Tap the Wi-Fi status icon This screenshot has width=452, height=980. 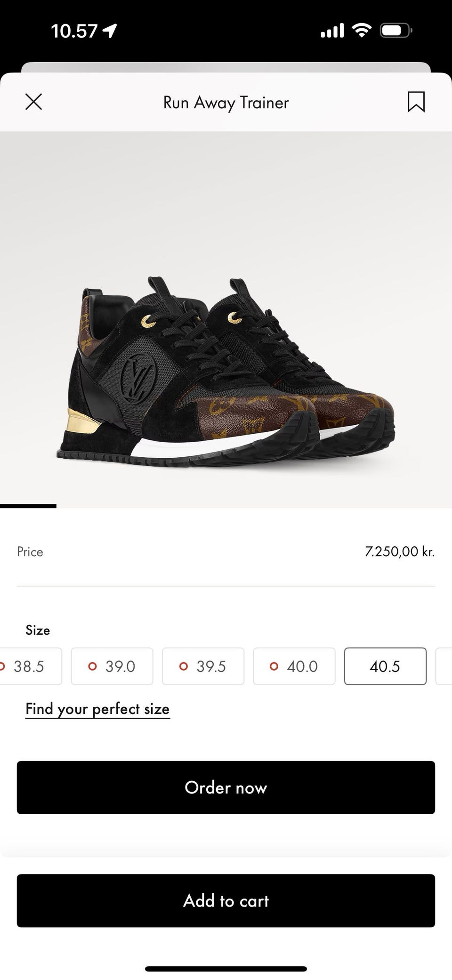362,31
